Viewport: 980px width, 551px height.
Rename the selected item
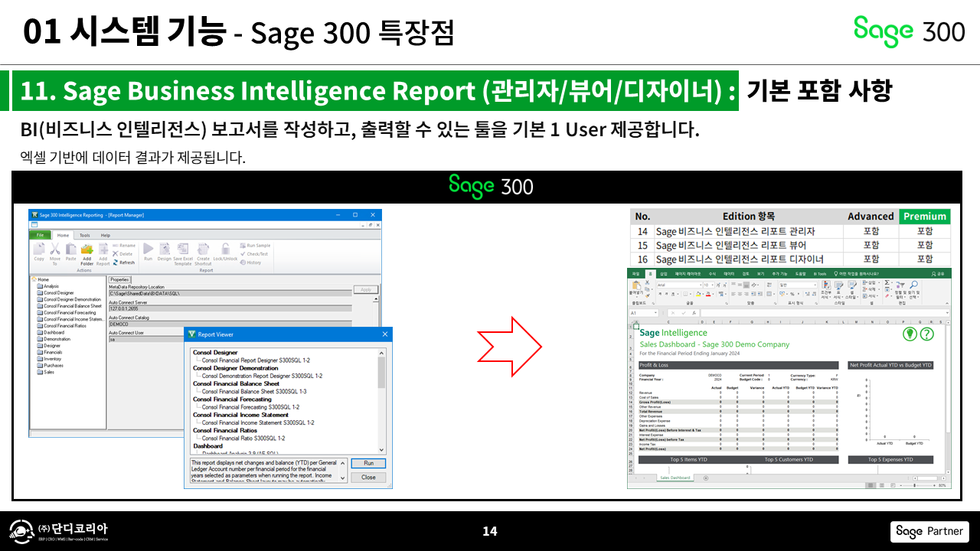(124, 246)
